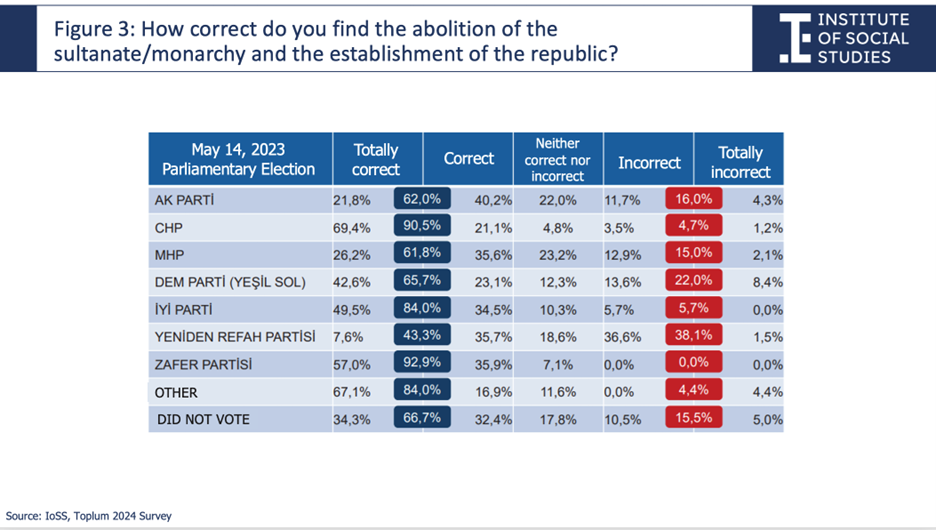
Task: Click the Figure 3 title text
Action: pyautogui.click(x=336, y=41)
